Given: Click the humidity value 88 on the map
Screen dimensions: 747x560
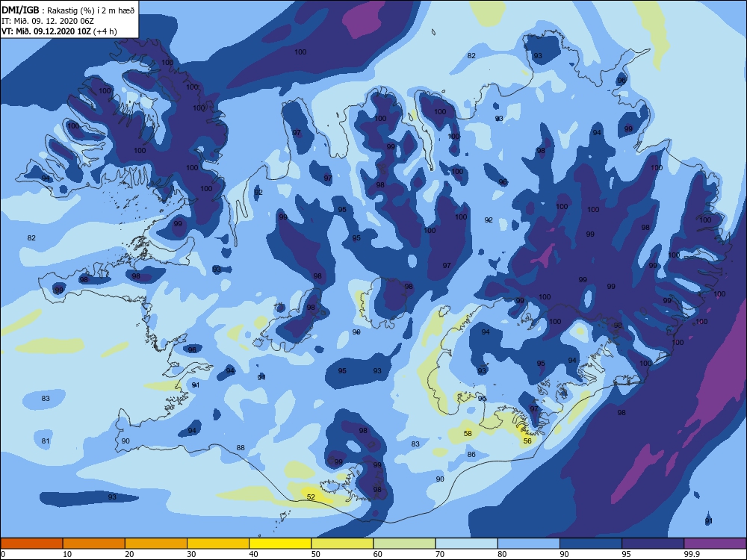Looking at the screenshot, I should click(241, 447).
